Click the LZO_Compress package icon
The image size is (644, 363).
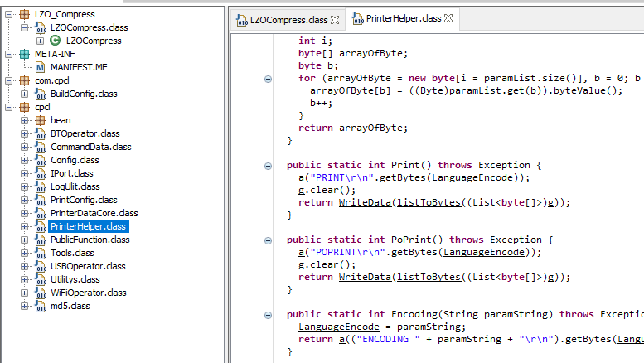[x=25, y=14]
